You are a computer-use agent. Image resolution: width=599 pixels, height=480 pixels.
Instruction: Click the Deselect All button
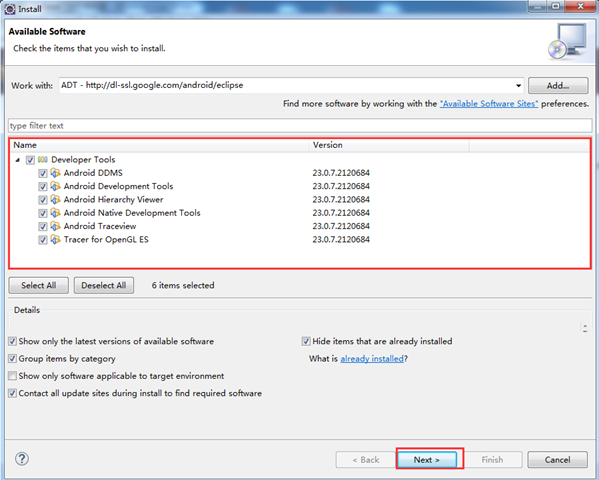click(104, 285)
